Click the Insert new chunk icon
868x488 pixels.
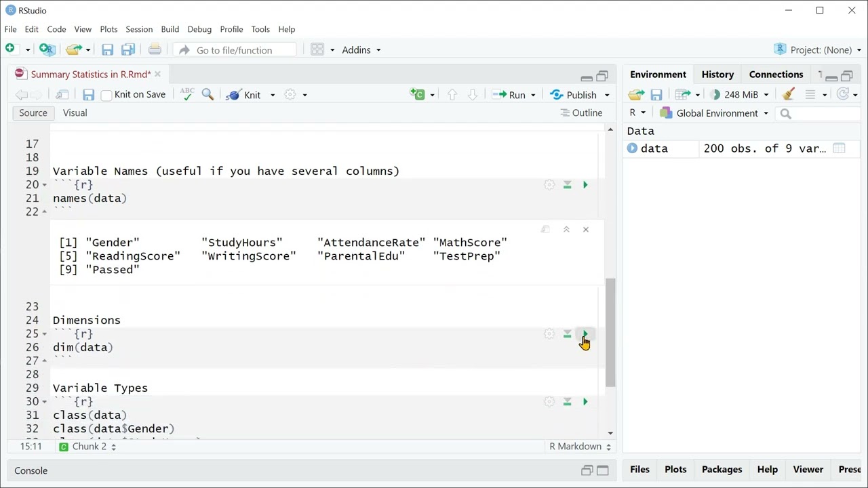[417, 94]
